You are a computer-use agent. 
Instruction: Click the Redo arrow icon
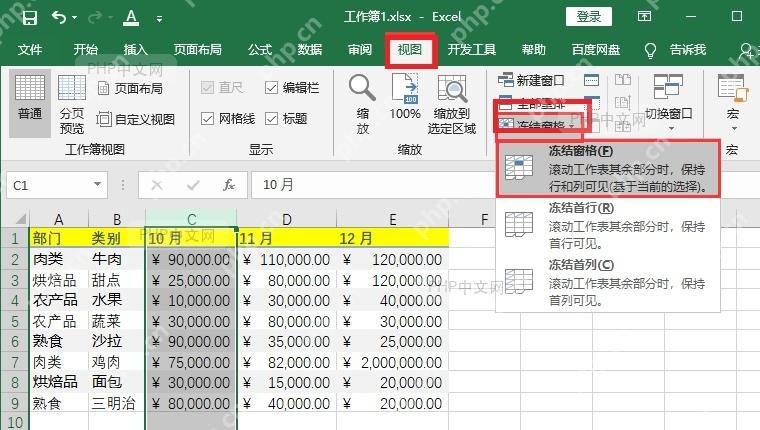click(95, 18)
